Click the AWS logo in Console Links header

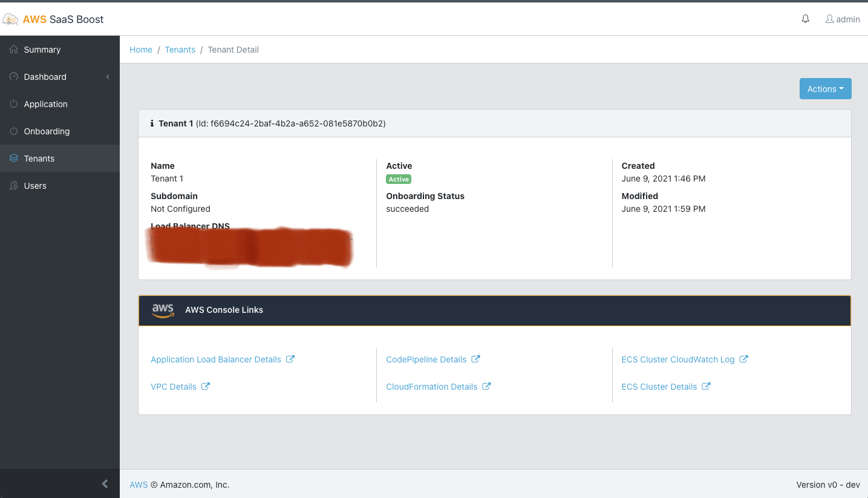163,310
